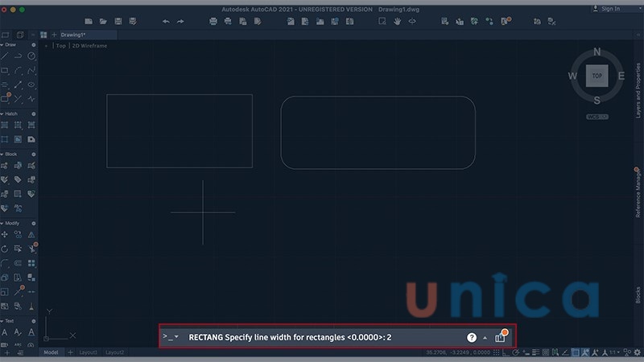
Task: Collapse the Modify panel section
Action: [x=2, y=223]
